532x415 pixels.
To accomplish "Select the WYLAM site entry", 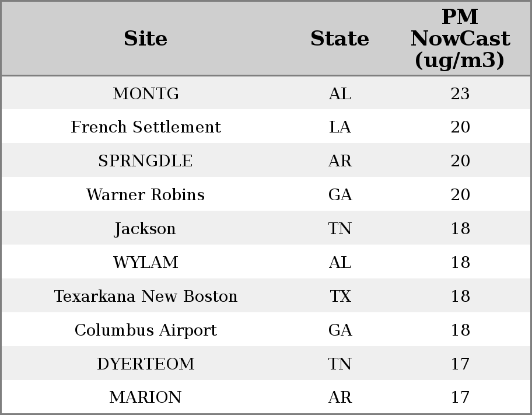I will click(x=146, y=262).
